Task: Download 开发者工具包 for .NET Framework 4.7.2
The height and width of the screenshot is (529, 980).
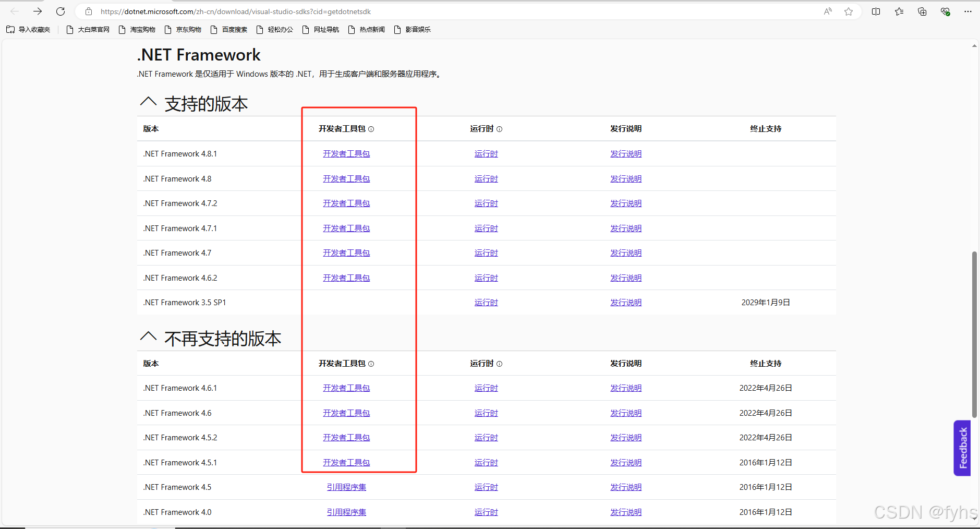Action: pyautogui.click(x=346, y=203)
